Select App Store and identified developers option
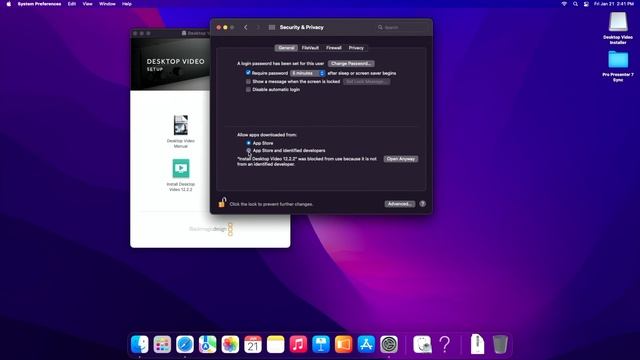The height and width of the screenshot is (360, 640). click(248, 151)
